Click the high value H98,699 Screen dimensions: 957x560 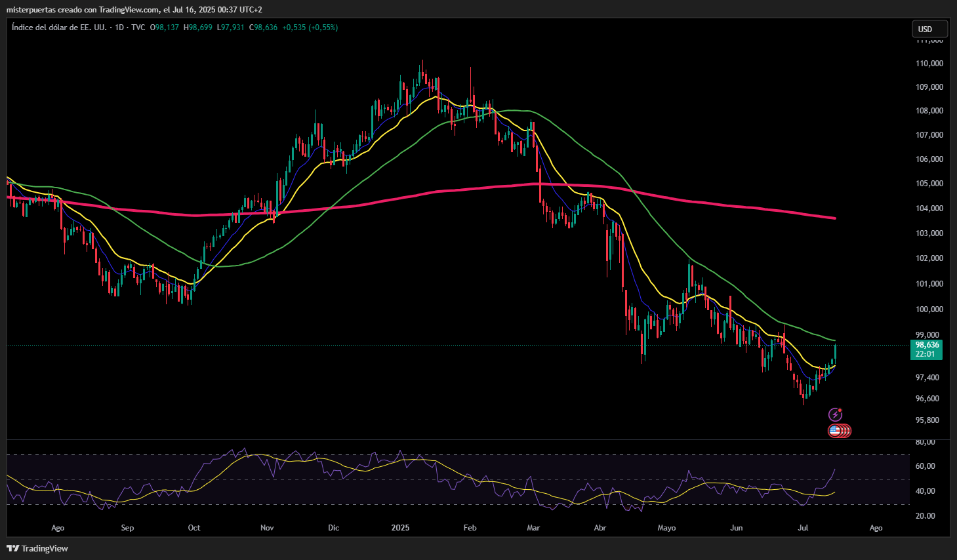(198, 28)
